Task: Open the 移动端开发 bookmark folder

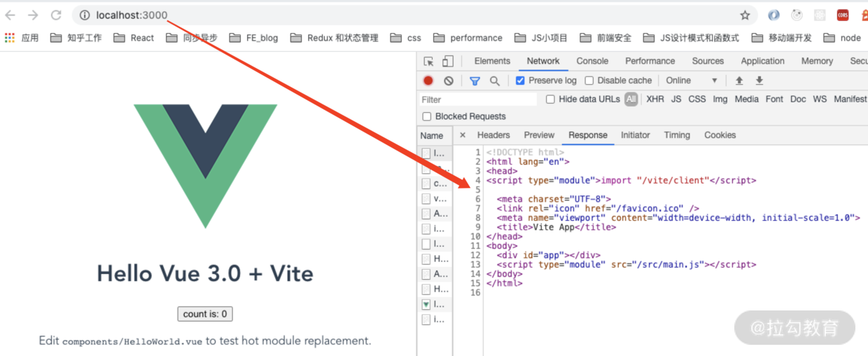Action: tap(782, 38)
